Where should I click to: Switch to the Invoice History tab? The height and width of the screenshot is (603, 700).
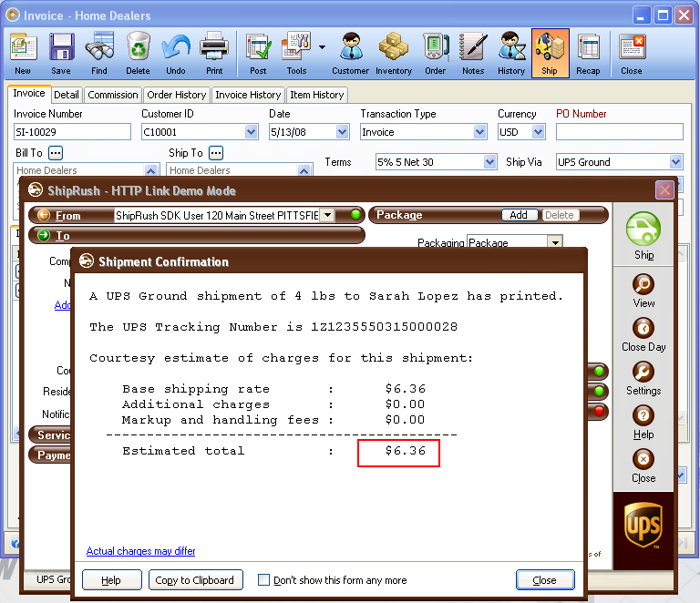click(248, 95)
